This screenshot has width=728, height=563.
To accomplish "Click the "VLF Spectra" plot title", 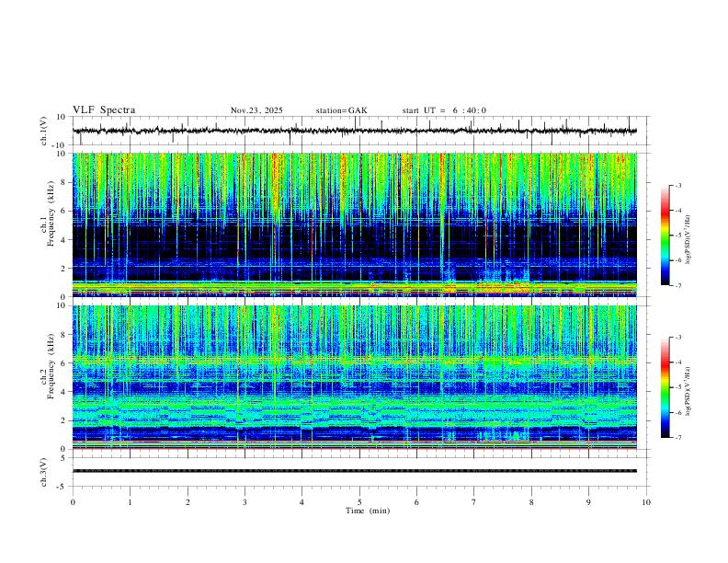I will pos(104,110).
